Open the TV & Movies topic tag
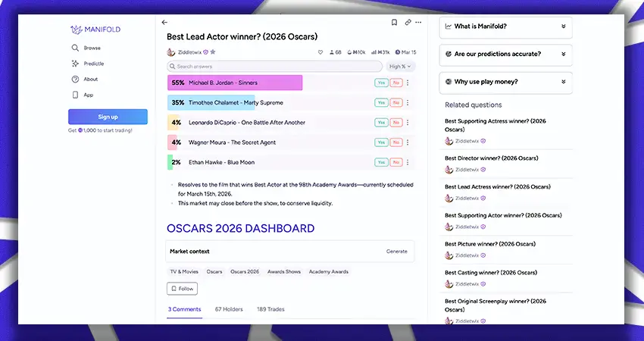The height and width of the screenshot is (341, 644). (x=184, y=271)
